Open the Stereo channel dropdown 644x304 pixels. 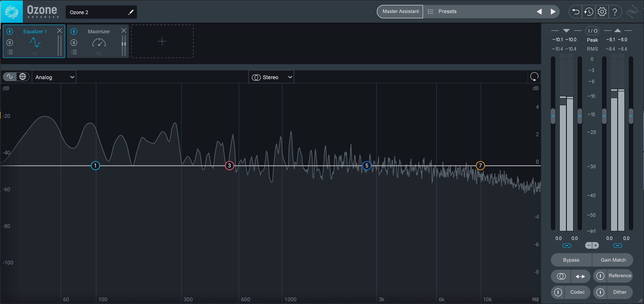coord(271,77)
